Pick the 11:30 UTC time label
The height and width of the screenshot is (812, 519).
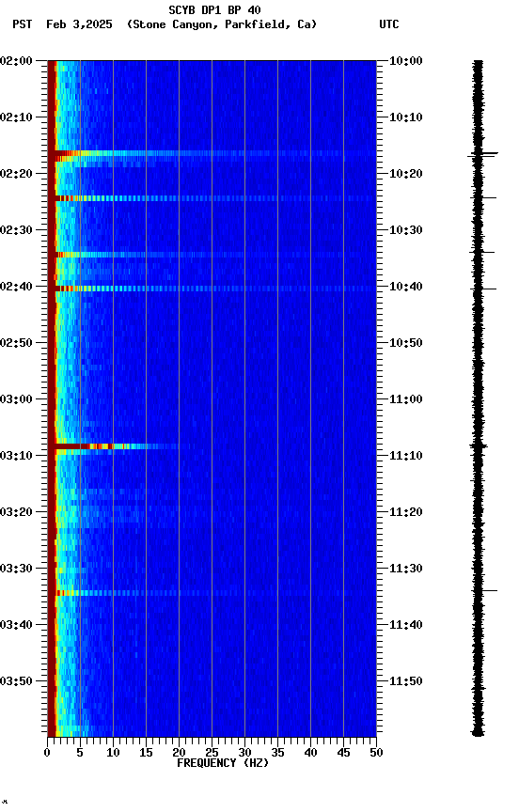(405, 569)
